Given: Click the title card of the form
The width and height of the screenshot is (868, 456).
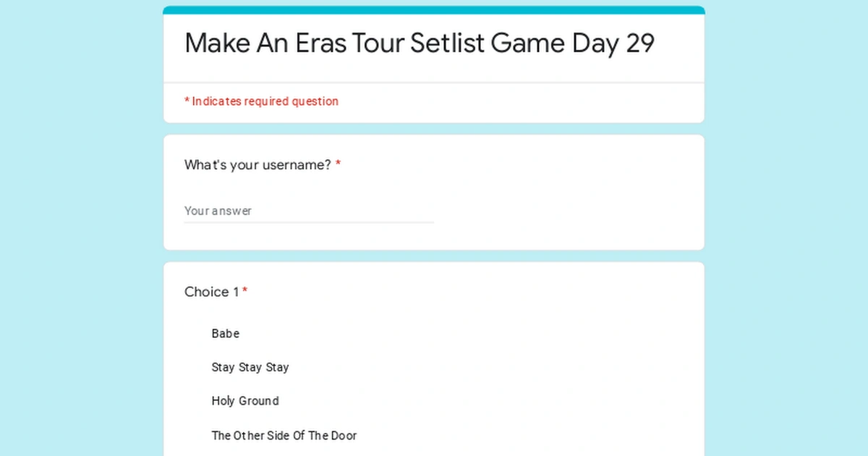Looking at the screenshot, I should pos(433,46).
